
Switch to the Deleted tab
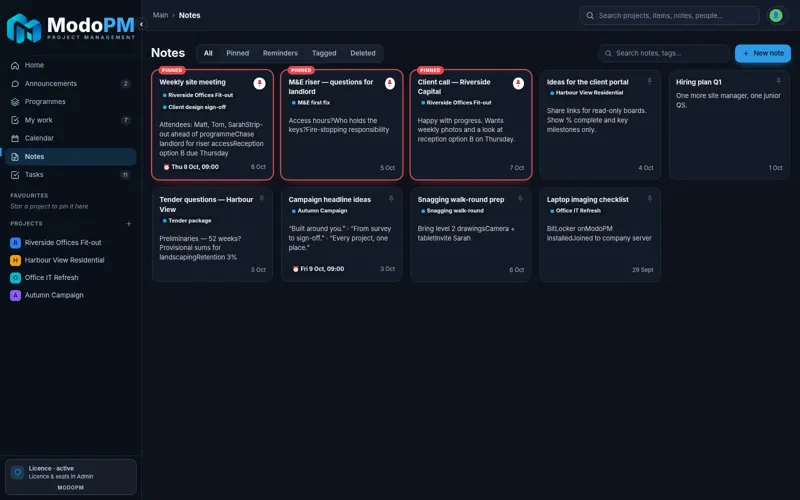tap(363, 53)
